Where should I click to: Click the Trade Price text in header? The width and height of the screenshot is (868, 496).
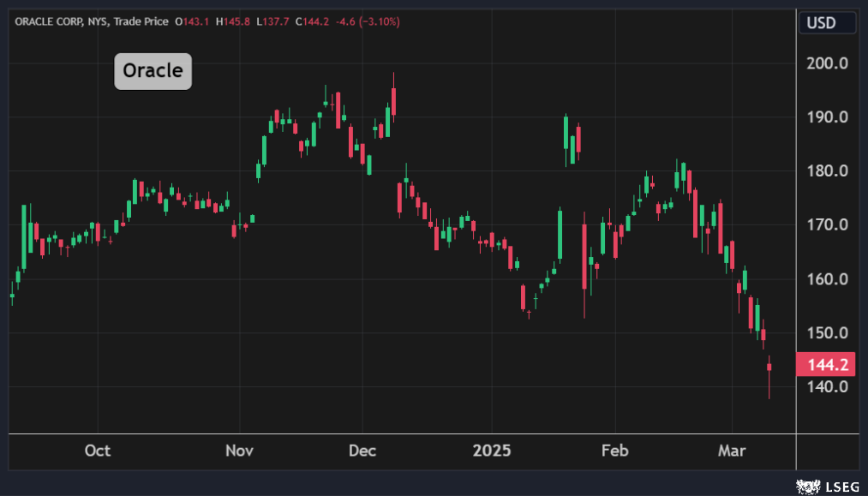coord(141,21)
